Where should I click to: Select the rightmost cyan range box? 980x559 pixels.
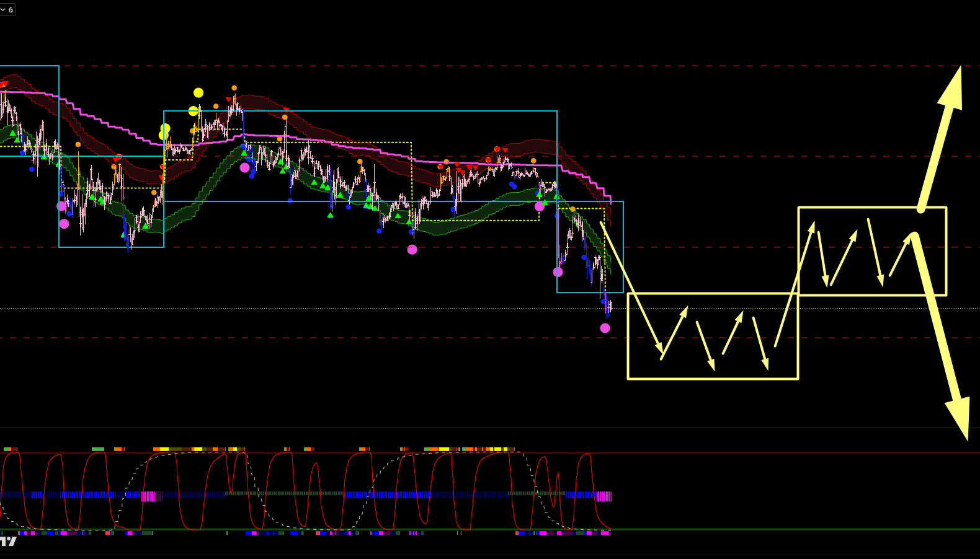point(623,248)
